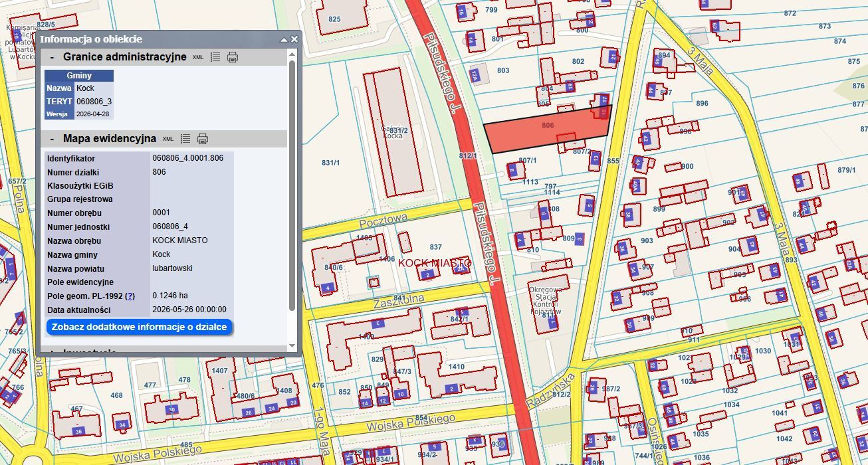This screenshot has width=868, height=465.
Task: Export Granice administracyjne as XML
Action: pos(198,57)
